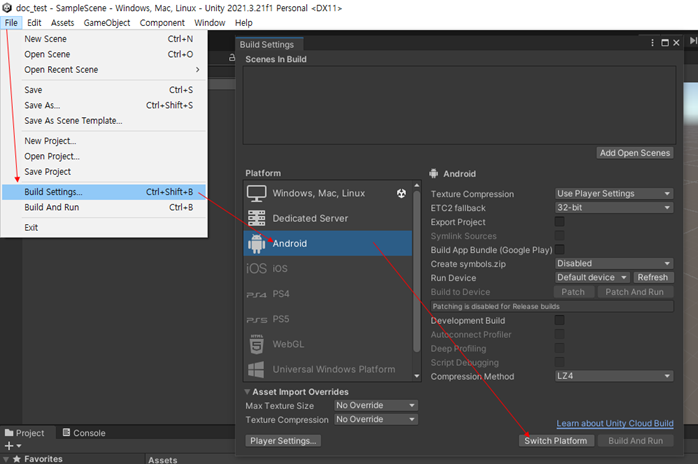
Task: Open the create-asset plus dropdown arrow
Action: click(x=19, y=446)
